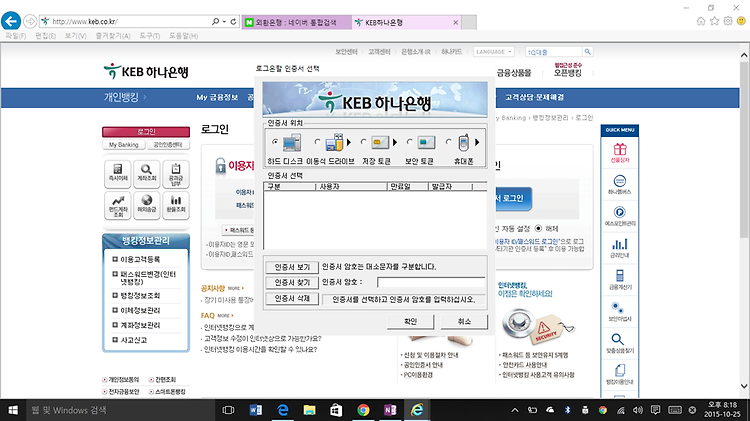Open Chrome from the taskbar

(363, 410)
